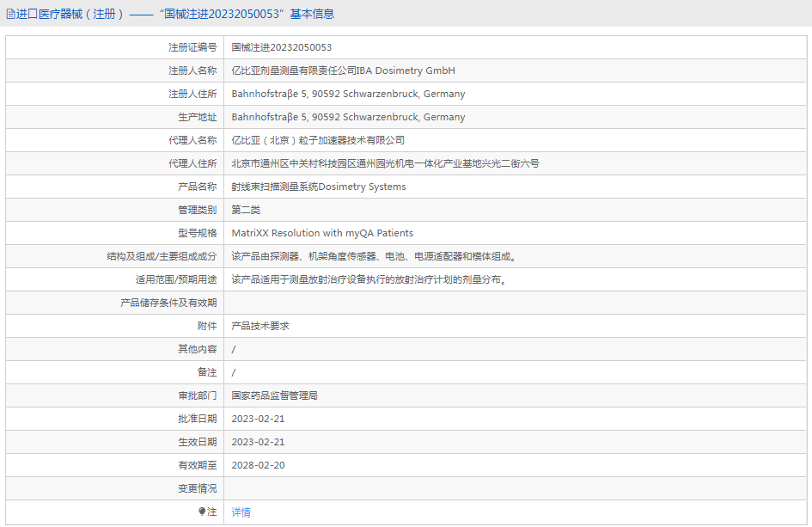
Task: Click management category value 第二类
Action: (246, 210)
